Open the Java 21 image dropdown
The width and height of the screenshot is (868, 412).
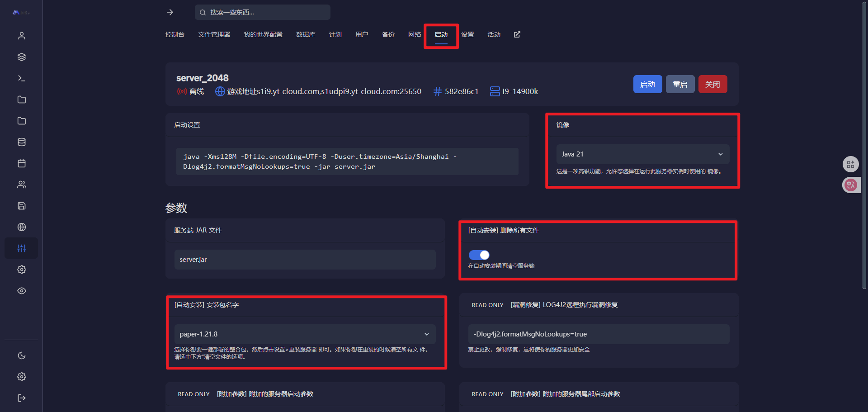tap(642, 154)
